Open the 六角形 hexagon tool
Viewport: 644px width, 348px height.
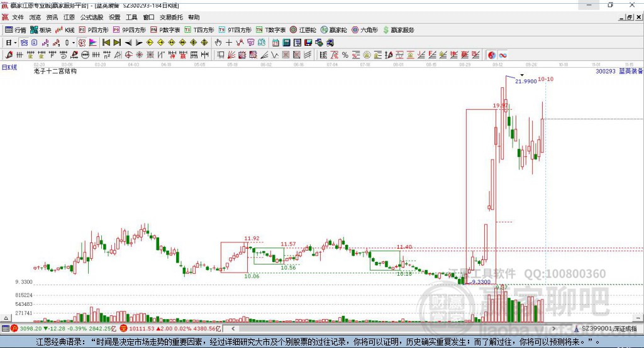click(365, 30)
